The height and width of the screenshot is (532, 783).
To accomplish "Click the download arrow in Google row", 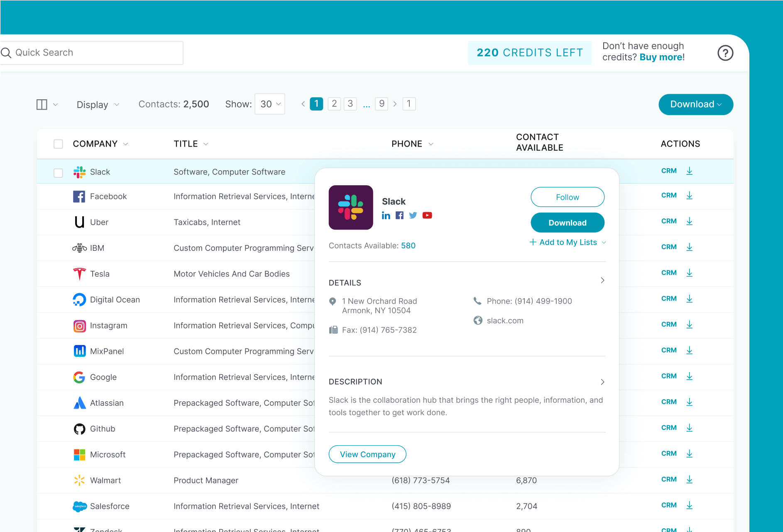I will click(689, 376).
